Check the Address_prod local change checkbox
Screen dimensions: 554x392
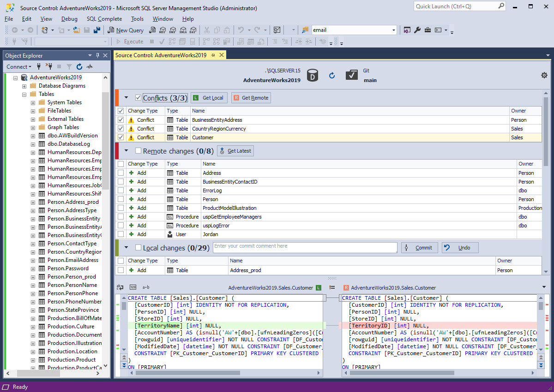click(120, 270)
